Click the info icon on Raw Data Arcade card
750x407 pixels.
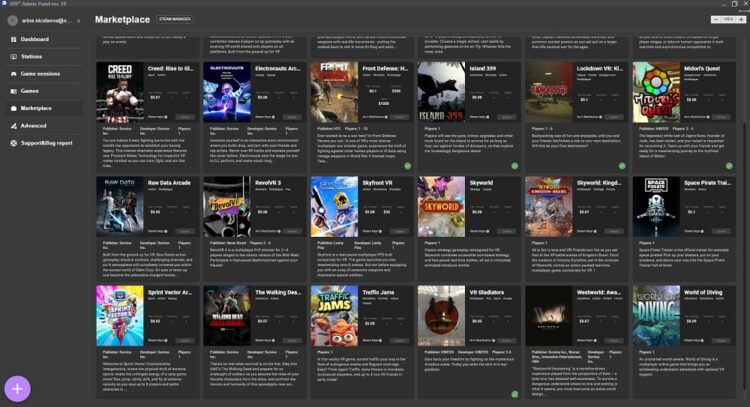click(166, 231)
